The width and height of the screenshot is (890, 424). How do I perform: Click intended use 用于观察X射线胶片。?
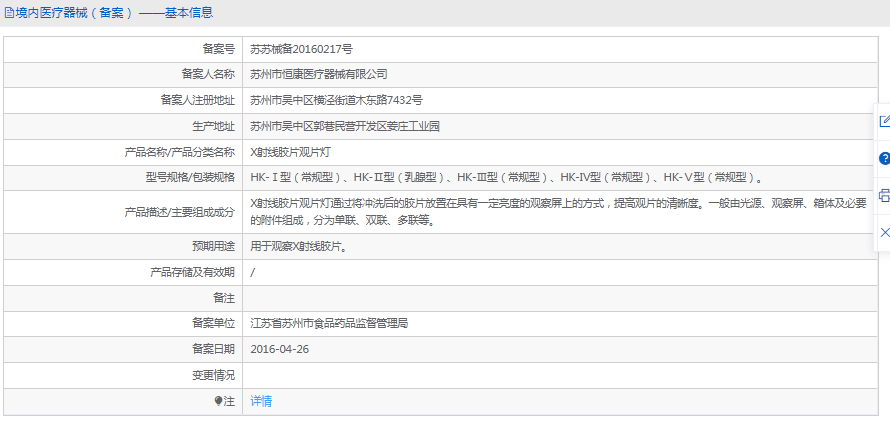299,246
